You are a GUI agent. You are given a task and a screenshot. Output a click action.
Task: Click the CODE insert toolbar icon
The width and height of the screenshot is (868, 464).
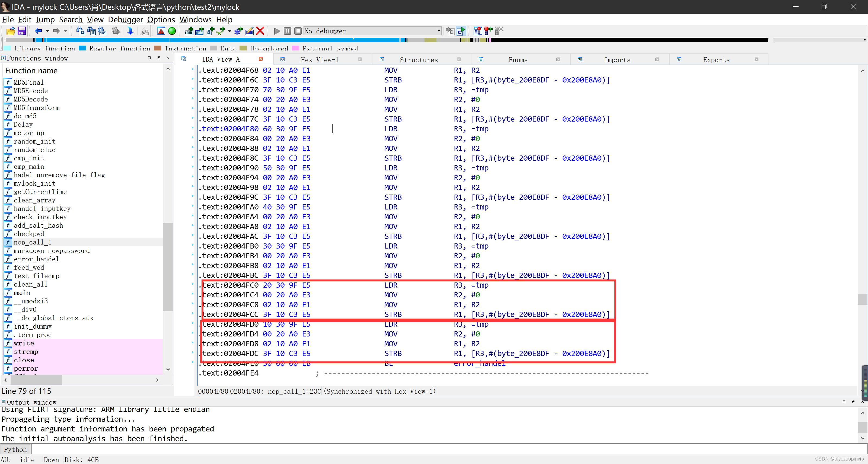click(189, 31)
